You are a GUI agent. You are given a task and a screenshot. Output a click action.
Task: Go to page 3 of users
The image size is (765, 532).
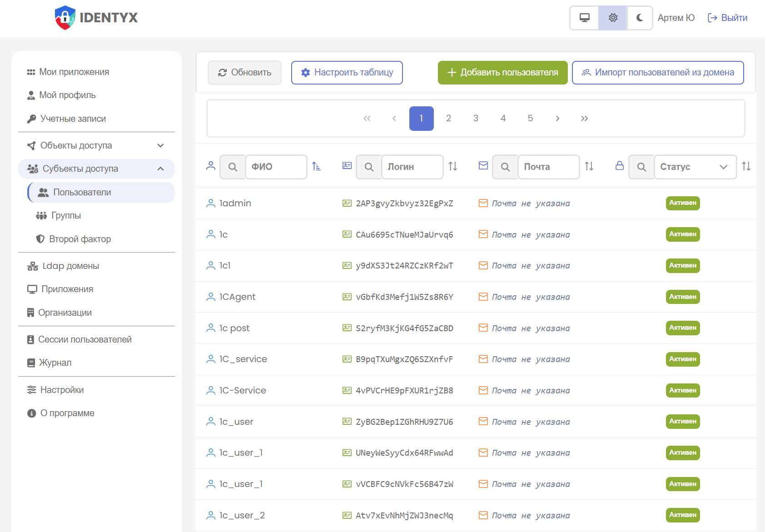click(476, 119)
